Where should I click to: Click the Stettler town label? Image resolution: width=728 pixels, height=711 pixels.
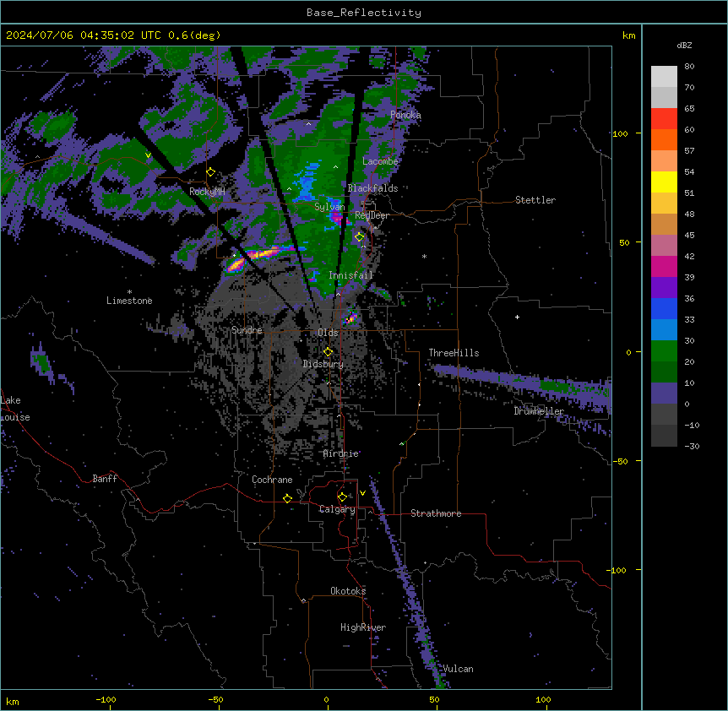coord(535,200)
